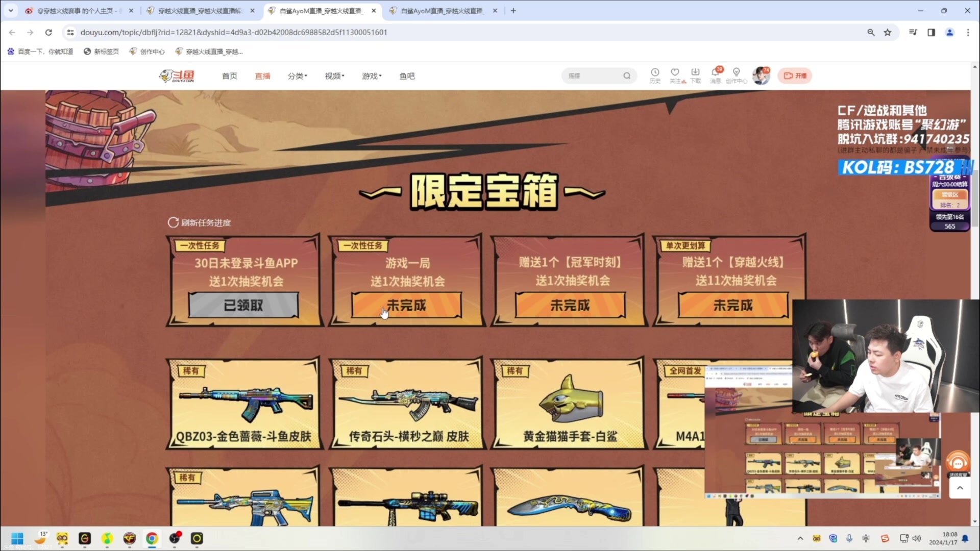Viewport: 980px width, 551px height.
Task: Open the Chrome tab search chevron
Action: tap(10, 10)
